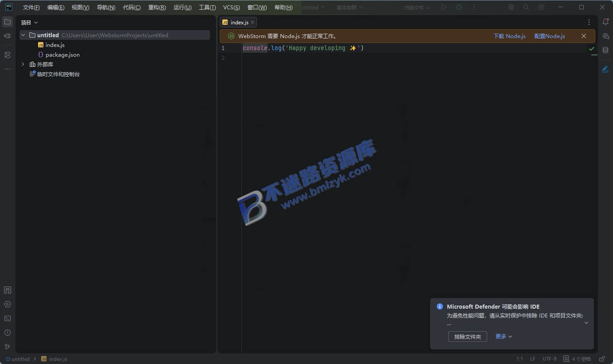Screen dimensions: 613x364
Task: Open the 重构(R) menu
Action: [x=157, y=7]
